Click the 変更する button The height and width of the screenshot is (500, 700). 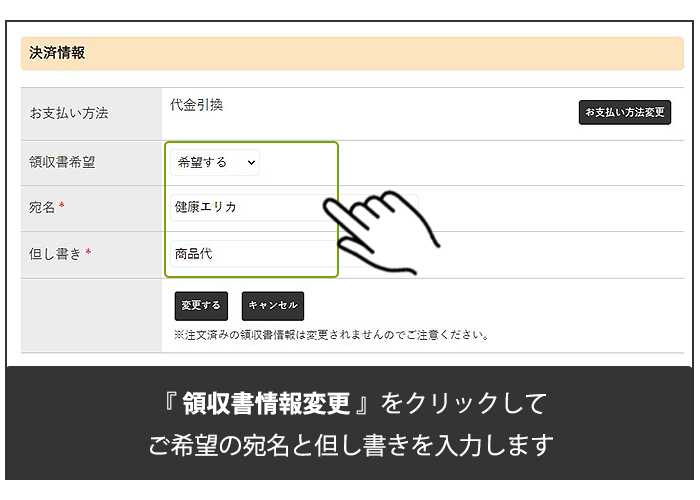click(x=201, y=306)
